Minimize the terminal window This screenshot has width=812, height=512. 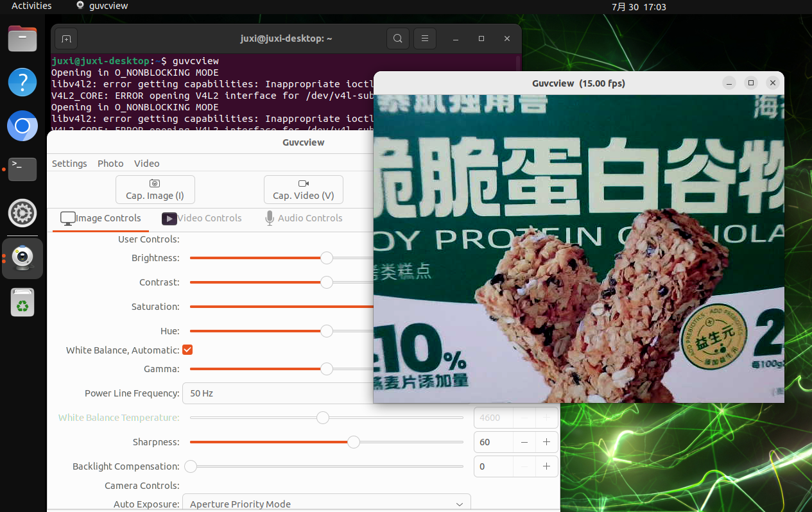(456, 39)
